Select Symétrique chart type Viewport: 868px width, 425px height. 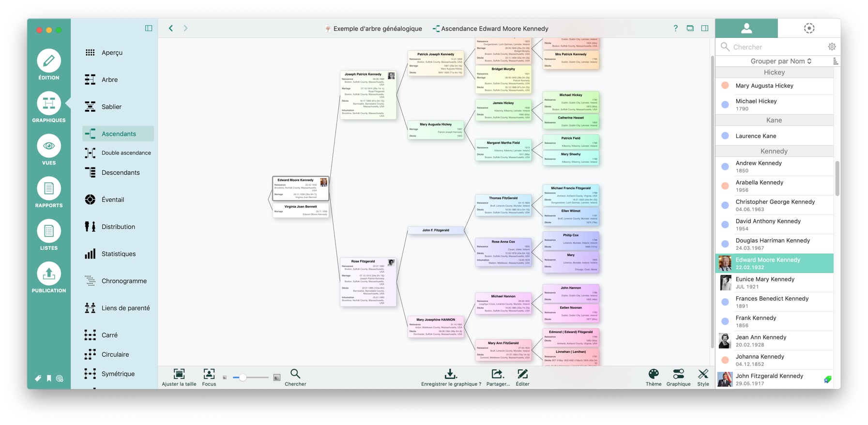(118, 374)
